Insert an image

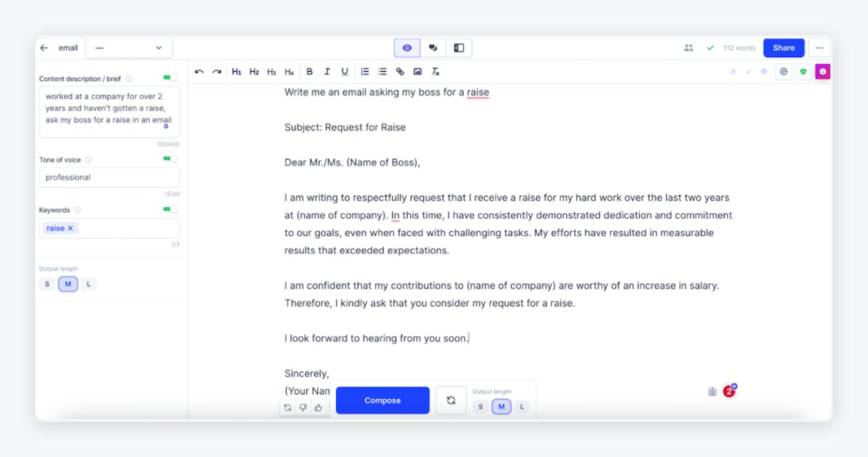[x=418, y=72]
